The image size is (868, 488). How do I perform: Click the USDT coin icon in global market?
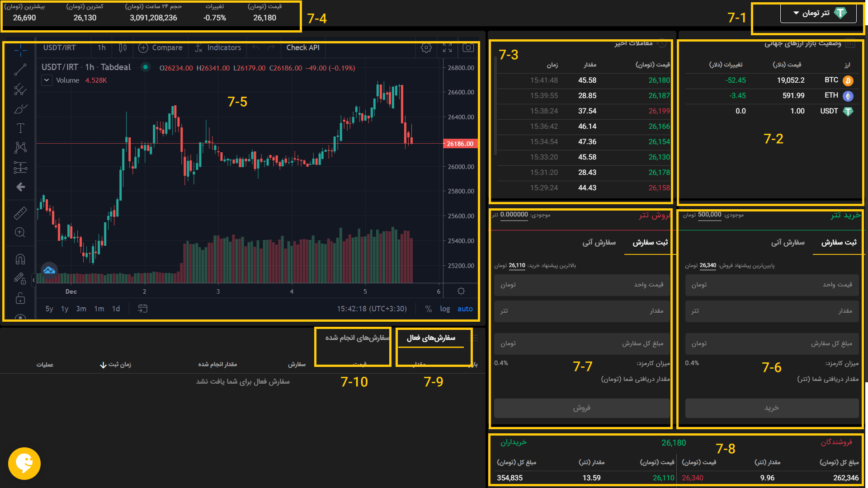pyautogui.click(x=848, y=111)
